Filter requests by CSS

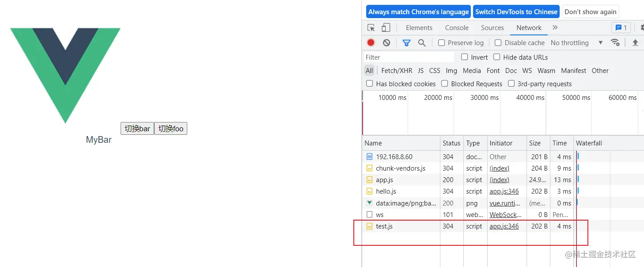pyautogui.click(x=435, y=70)
